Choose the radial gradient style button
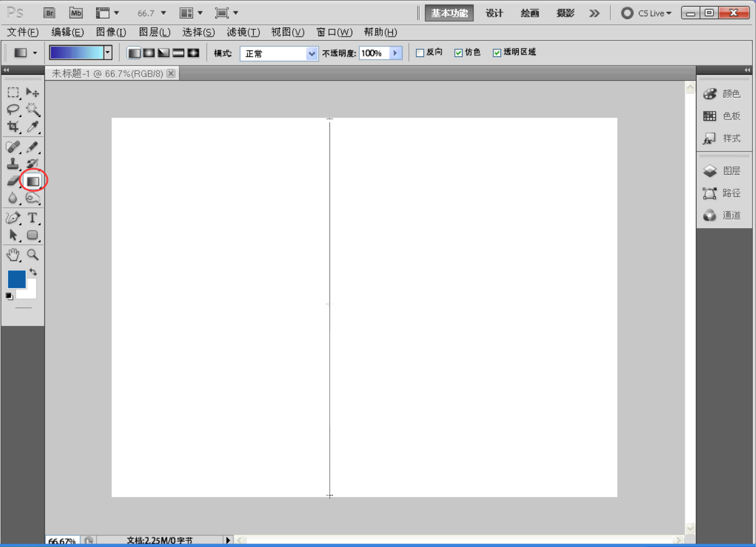The height and width of the screenshot is (547, 756). [x=149, y=53]
